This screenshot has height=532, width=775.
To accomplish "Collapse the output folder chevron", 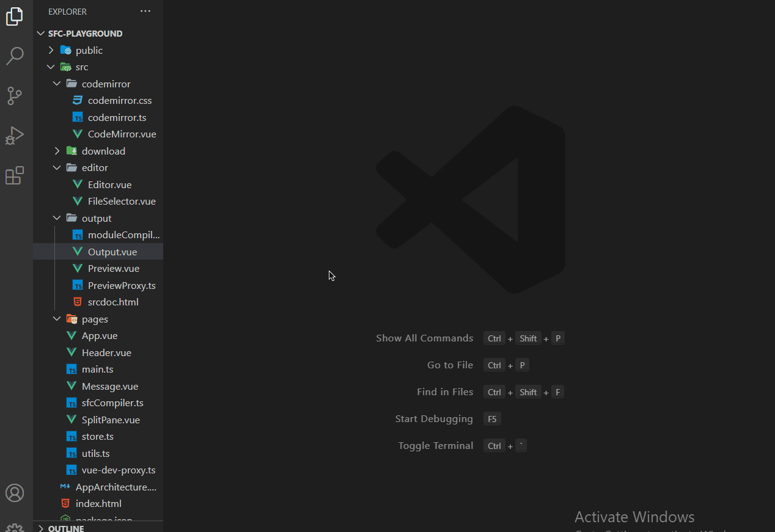I will coord(57,218).
